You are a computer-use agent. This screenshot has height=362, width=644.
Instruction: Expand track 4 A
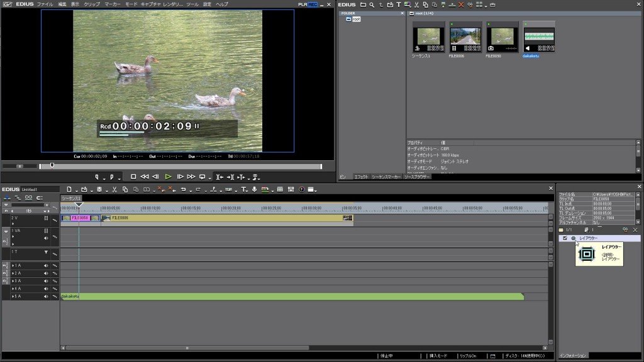(13, 288)
